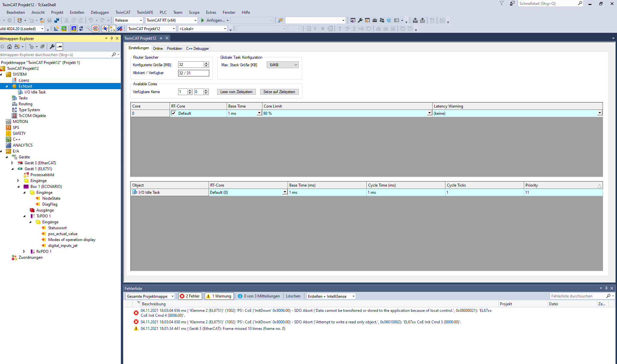The width and height of the screenshot is (617, 364).
Task: Open the Core Limit 80 % dropdown
Action: [429, 113]
